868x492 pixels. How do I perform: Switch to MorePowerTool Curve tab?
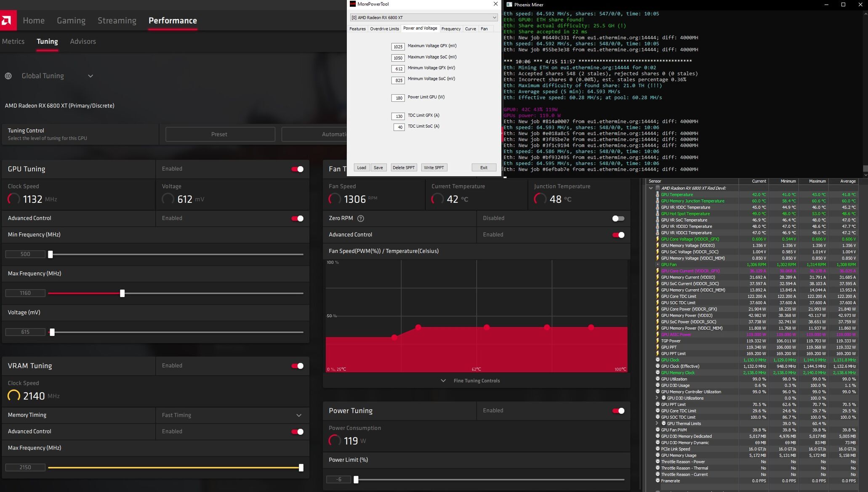tap(470, 29)
